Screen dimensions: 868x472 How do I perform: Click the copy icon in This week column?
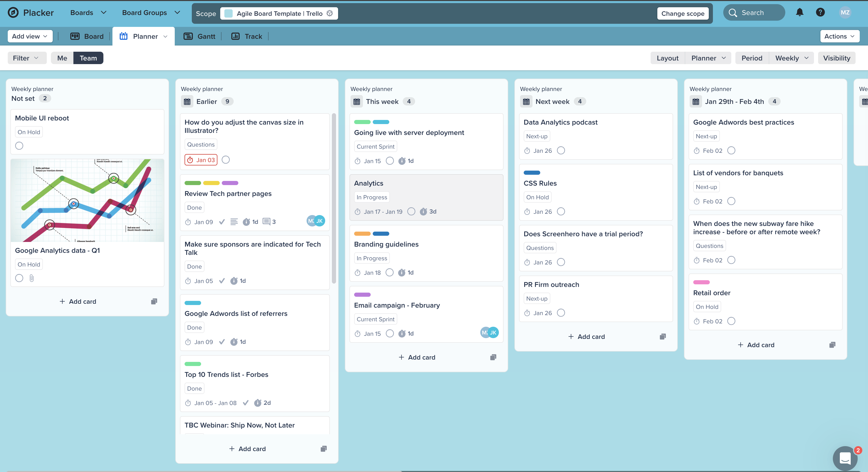pyautogui.click(x=493, y=357)
